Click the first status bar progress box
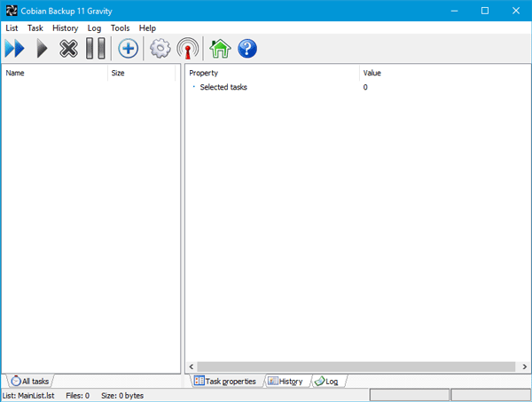The image size is (532, 402). (410, 395)
